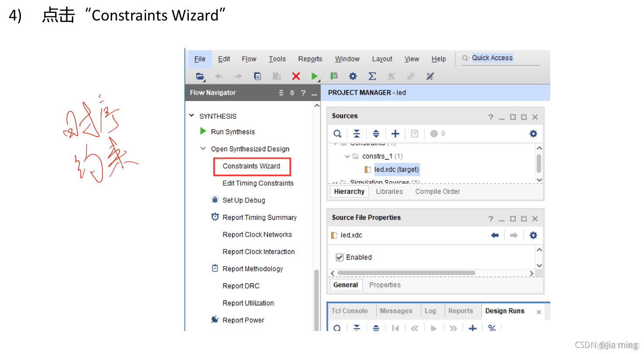Image resolution: width=644 pixels, height=354 pixels.
Task: Open Source File Properties settings gear
Action: 533,235
